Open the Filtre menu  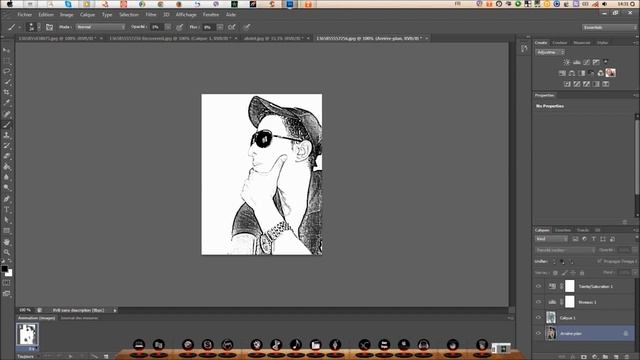(151, 15)
